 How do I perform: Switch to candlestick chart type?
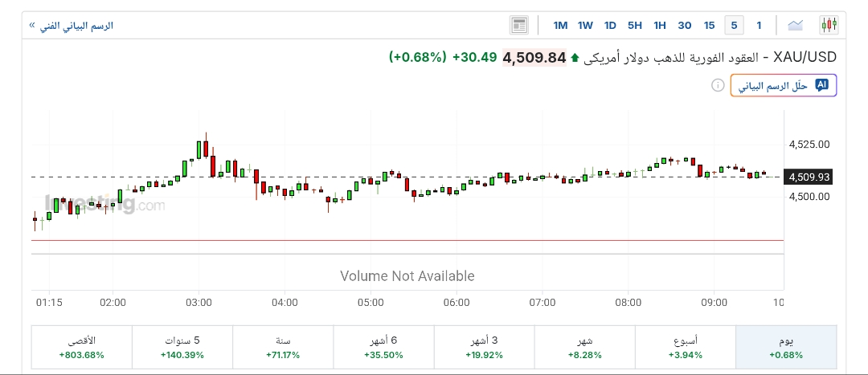pos(829,25)
